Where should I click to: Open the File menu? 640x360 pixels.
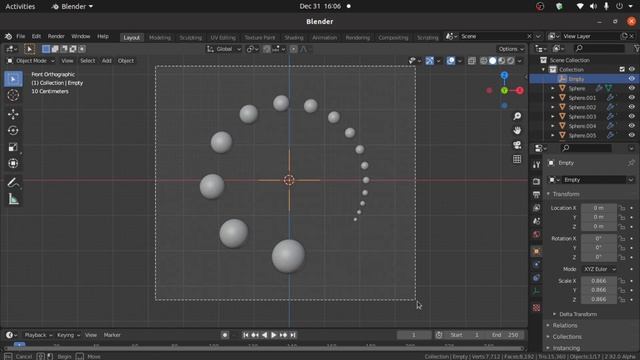tap(20, 36)
